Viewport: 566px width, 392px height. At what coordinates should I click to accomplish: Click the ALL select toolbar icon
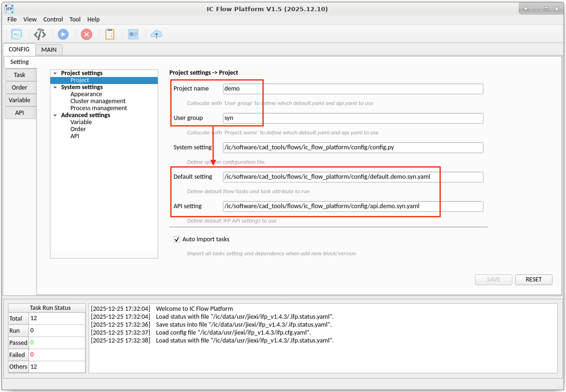(17, 34)
